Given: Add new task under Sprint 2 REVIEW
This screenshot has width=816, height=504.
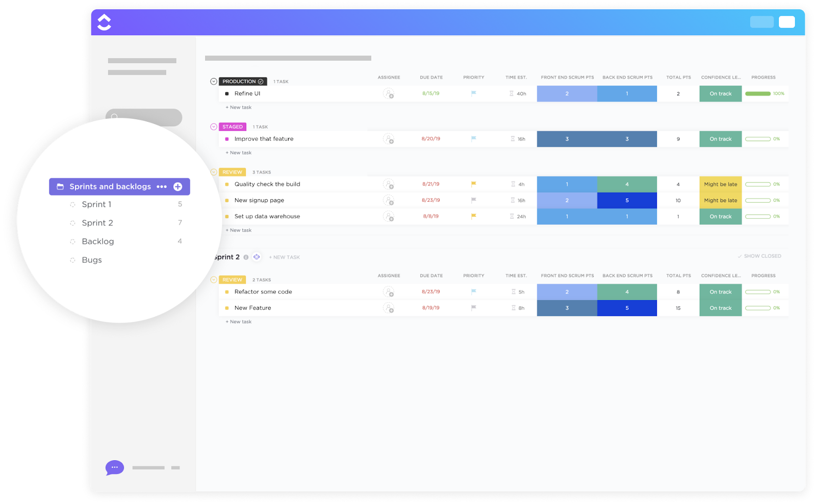Looking at the screenshot, I should coord(239,322).
